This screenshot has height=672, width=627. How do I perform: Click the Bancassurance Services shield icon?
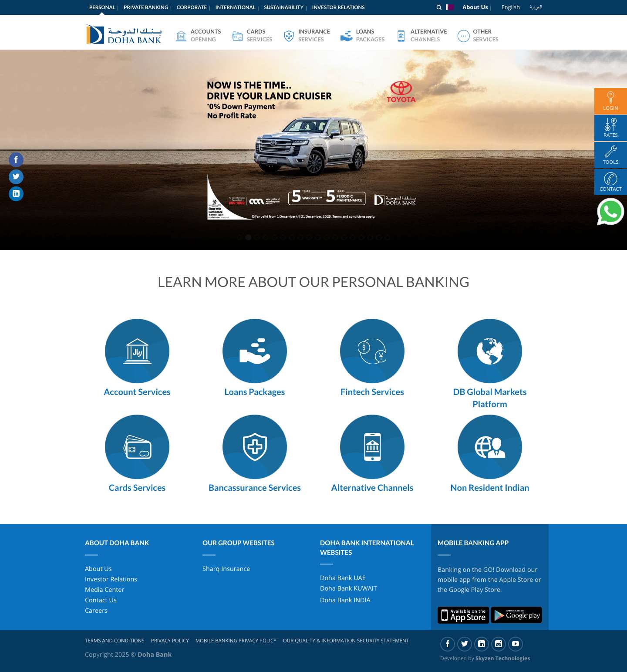pos(254,447)
